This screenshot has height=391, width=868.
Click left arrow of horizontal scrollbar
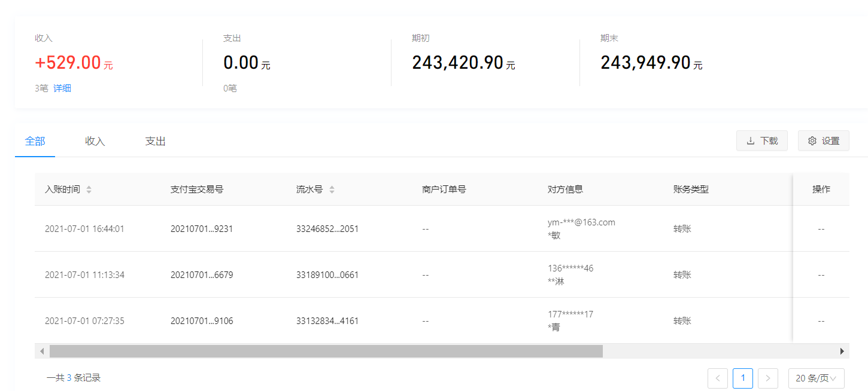(x=42, y=351)
